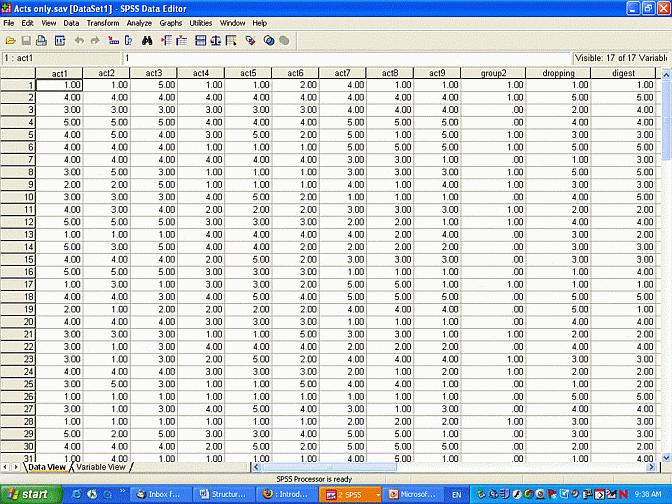The width and height of the screenshot is (672, 504).
Task: Click the Internet Explorer quick launch icon
Action: click(77, 494)
